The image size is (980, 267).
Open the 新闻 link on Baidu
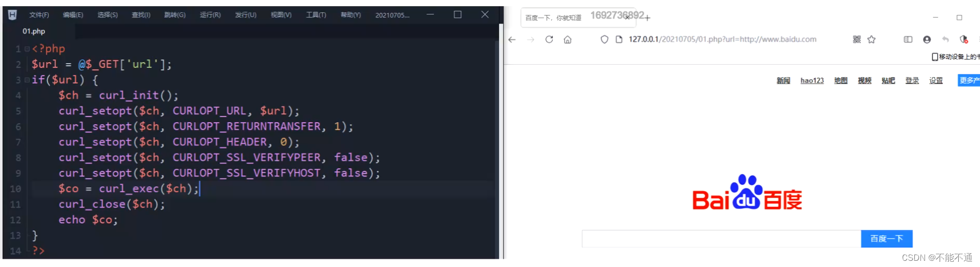[x=783, y=81]
